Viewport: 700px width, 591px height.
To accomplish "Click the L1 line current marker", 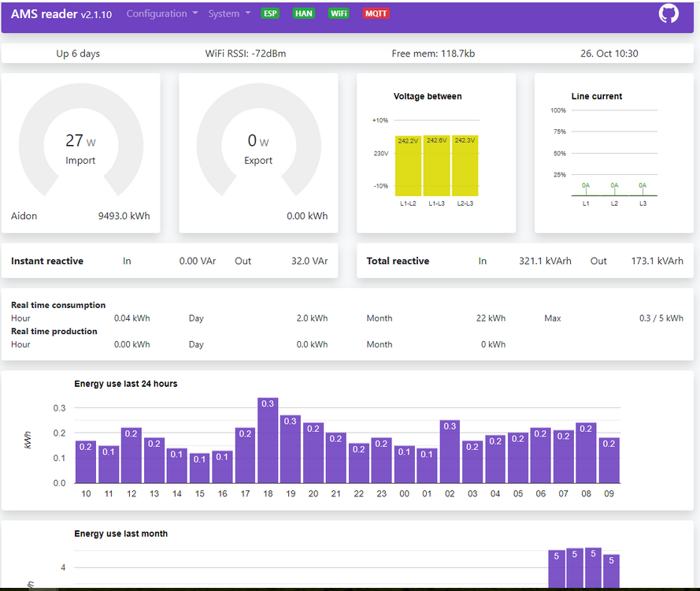I will click(x=586, y=189).
